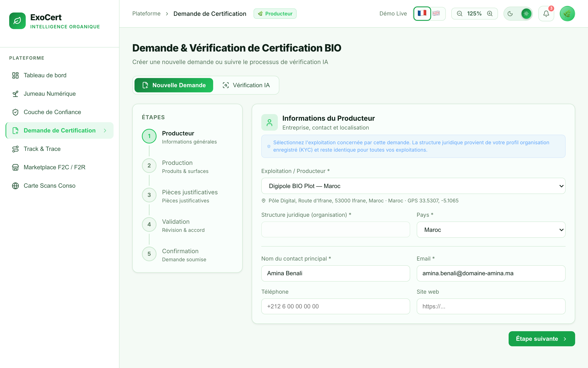Image resolution: width=588 pixels, height=368 pixels.
Task: Select step 1 Producteur circle
Action: pyautogui.click(x=149, y=136)
